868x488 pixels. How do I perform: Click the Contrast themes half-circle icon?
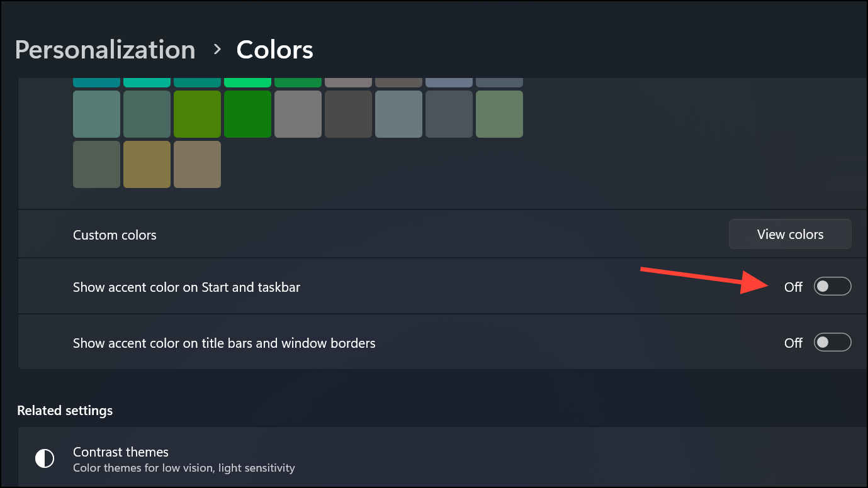pos(45,458)
